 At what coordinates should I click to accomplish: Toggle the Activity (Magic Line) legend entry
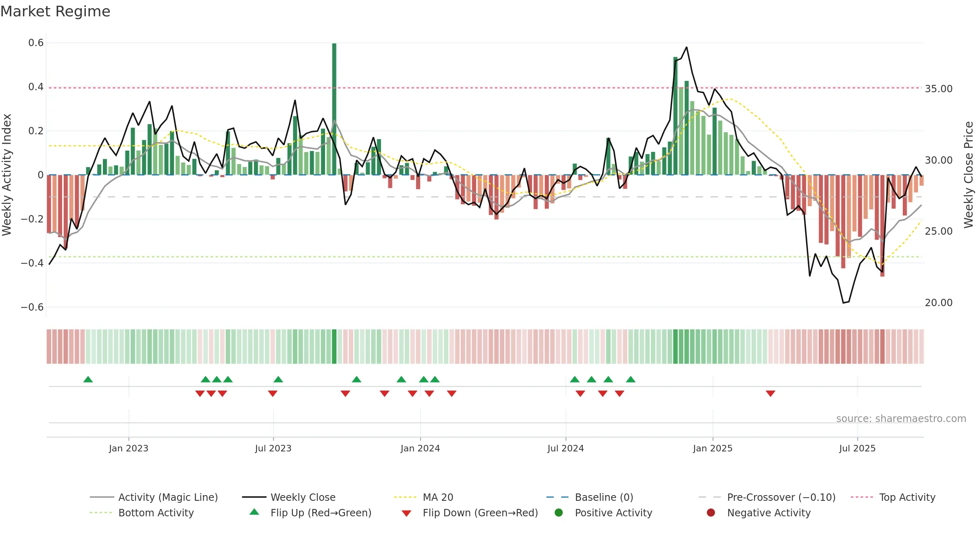[154, 497]
